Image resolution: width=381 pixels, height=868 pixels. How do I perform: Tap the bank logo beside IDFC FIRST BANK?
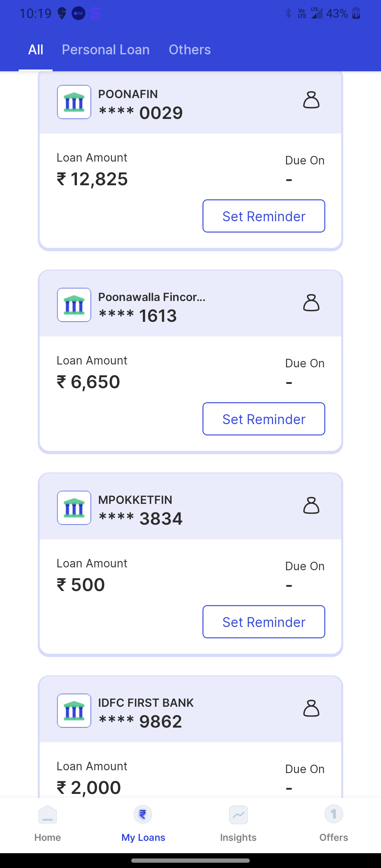point(74,711)
